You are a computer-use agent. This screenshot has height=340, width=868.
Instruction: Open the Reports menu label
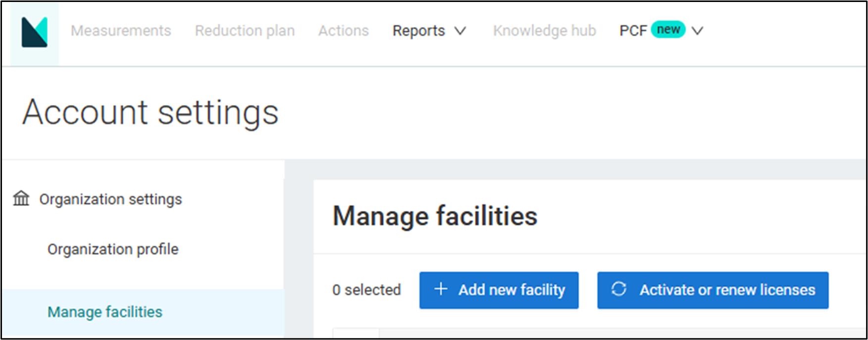pos(418,31)
